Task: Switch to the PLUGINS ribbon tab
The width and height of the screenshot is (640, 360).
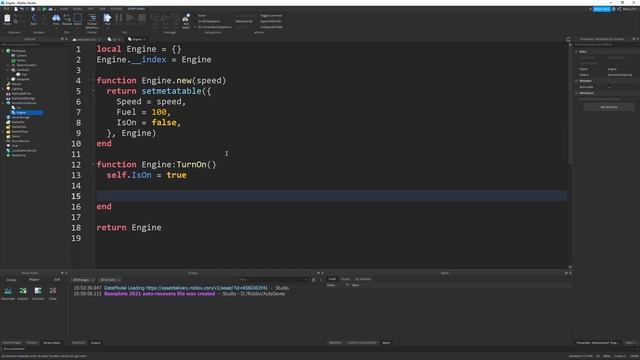Action: pos(116,9)
